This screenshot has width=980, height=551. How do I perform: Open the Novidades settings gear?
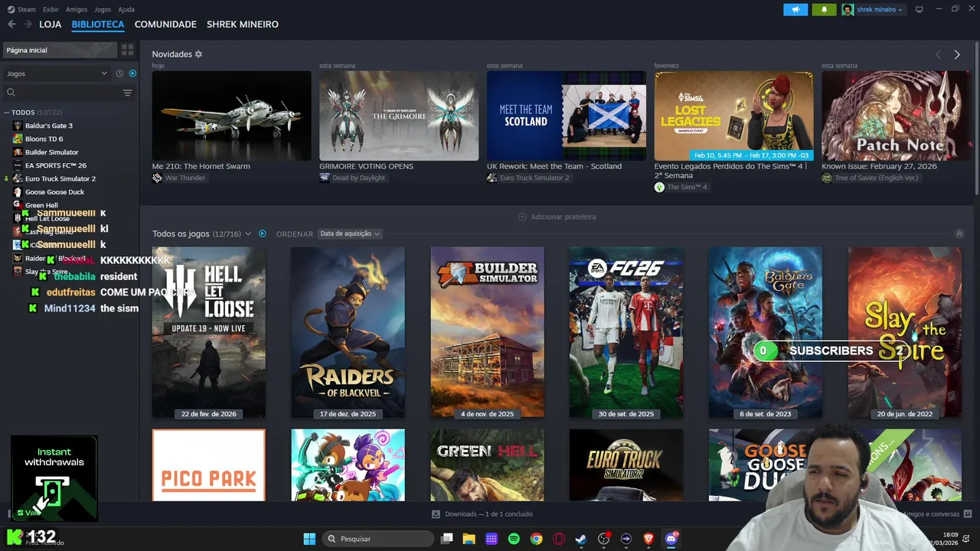pos(198,54)
